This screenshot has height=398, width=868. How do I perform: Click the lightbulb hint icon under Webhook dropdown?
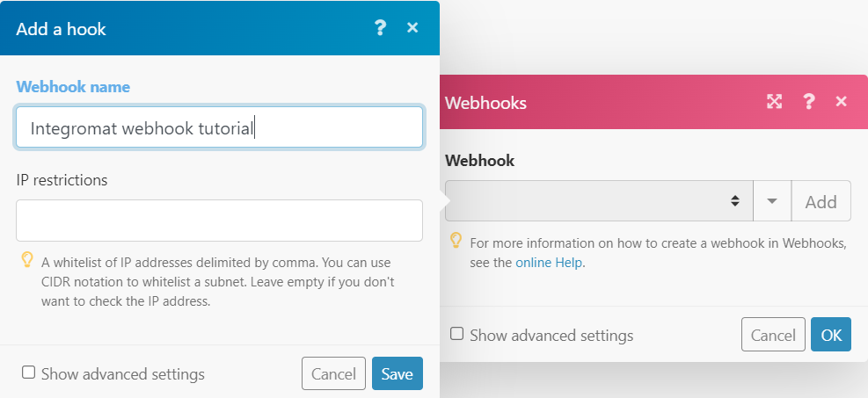click(x=456, y=240)
